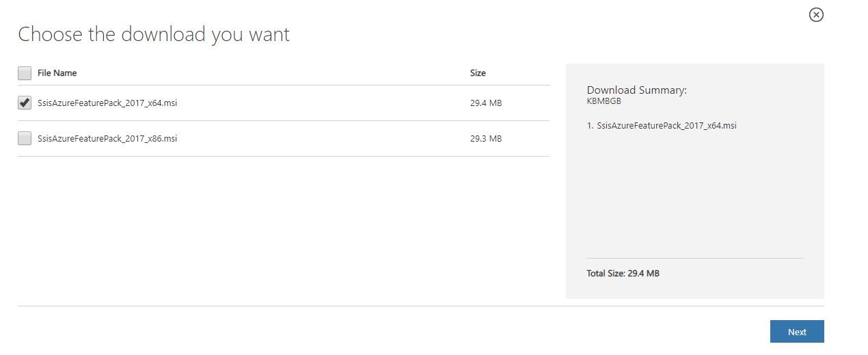868x355 pixels.
Task: Tick the select-all checkbox beside File Name
Action: pos(25,73)
